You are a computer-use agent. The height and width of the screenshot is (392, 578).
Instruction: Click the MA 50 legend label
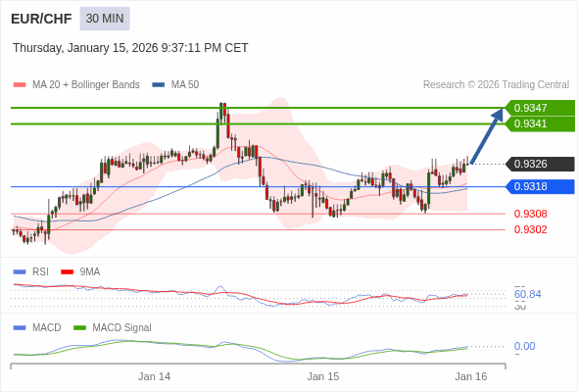click(185, 85)
